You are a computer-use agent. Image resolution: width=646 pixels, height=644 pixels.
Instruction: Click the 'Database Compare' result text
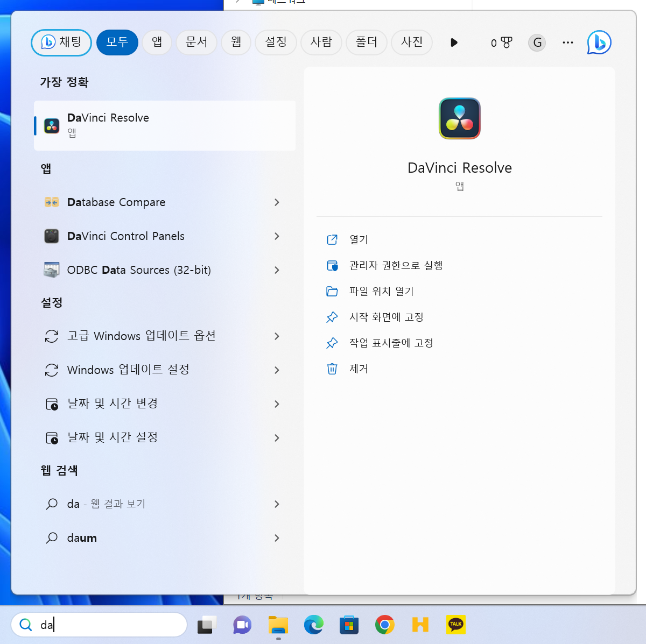pos(116,202)
